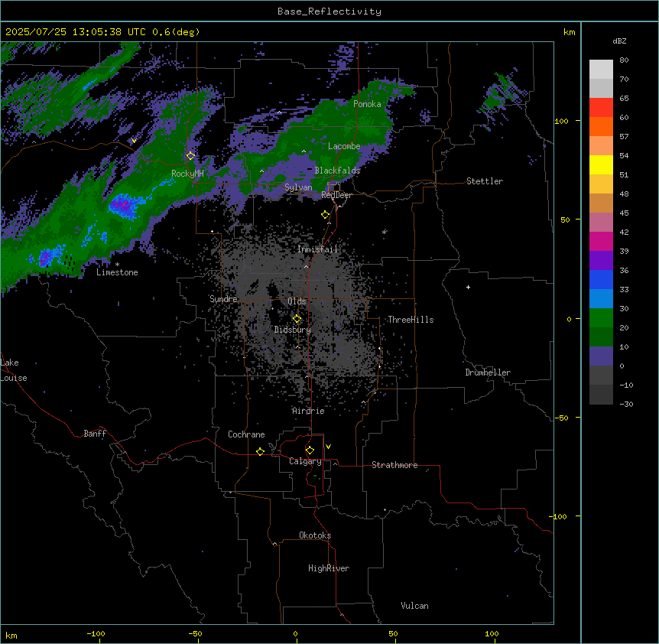Click the km label at the top right
The width and height of the screenshot is (659, 644).
click(x=570, y=32)
